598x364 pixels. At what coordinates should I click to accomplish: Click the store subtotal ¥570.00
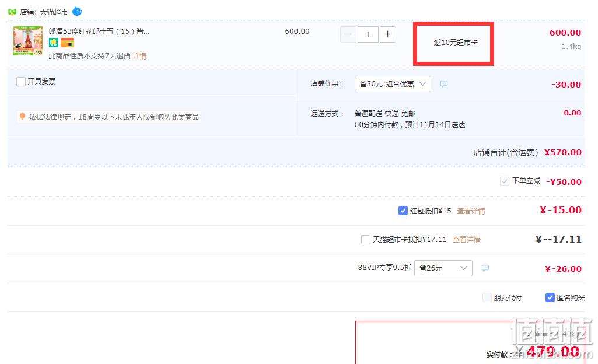coord(563,152)
